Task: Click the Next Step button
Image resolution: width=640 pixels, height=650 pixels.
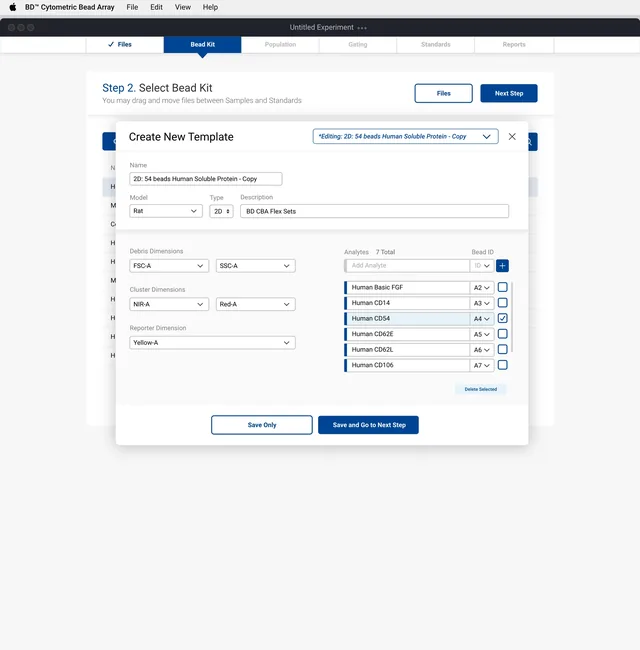Action: point(509,93)
